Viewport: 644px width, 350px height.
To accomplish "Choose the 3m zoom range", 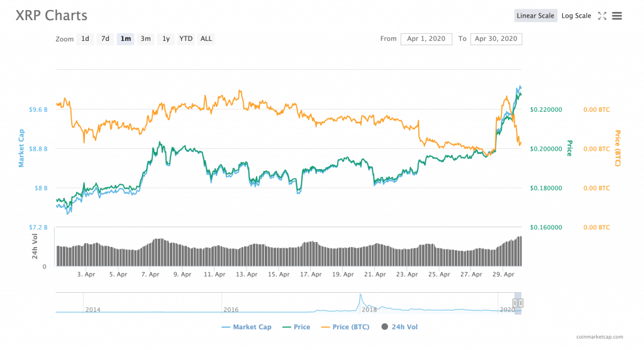I will pos(145,39).
